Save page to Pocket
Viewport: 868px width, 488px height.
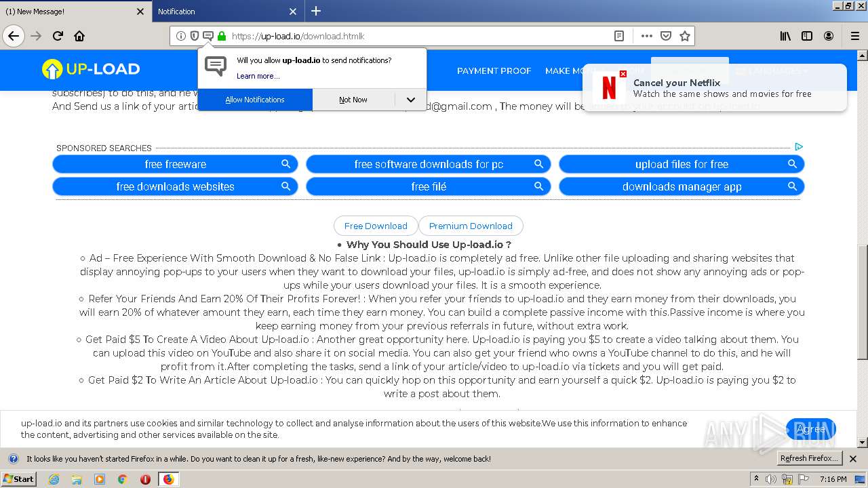click(666, 36)
